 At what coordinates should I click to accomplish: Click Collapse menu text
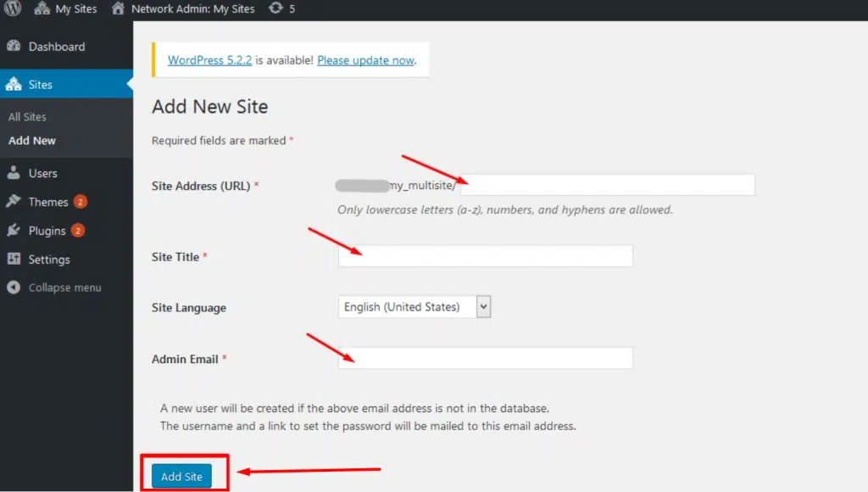(x=64, y=288)
